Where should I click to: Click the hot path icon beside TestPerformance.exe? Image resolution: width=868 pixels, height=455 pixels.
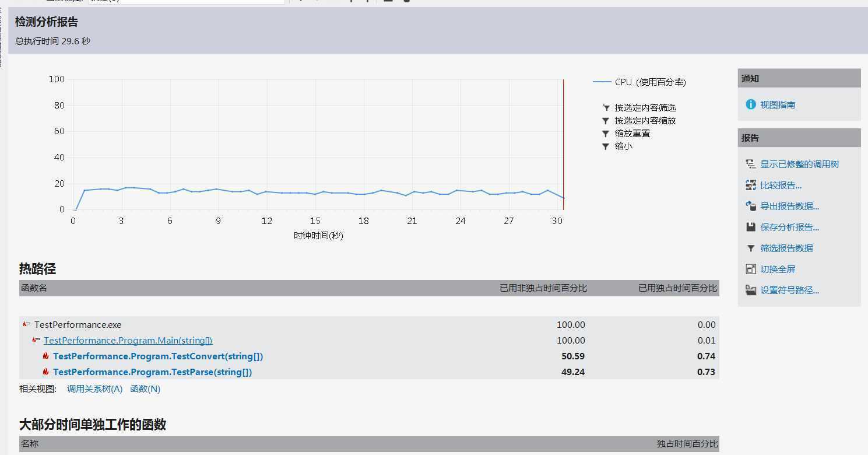[x=27, y=324]
